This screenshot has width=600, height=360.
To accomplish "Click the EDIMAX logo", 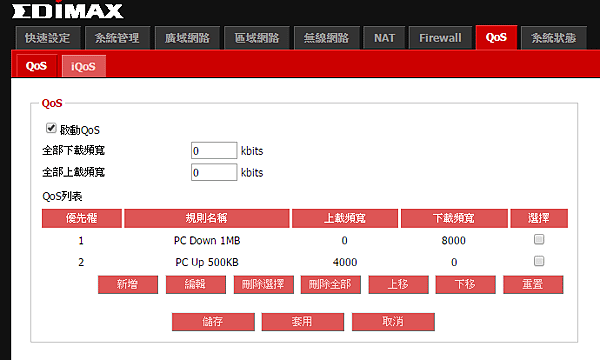I will pos(67,10).
